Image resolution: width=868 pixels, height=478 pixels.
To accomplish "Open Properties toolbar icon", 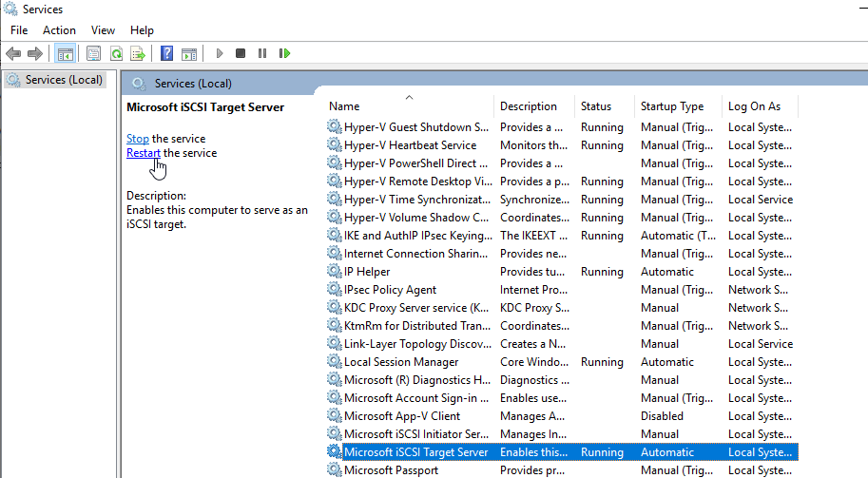I will pyautogui.click(x=93, y=53).
